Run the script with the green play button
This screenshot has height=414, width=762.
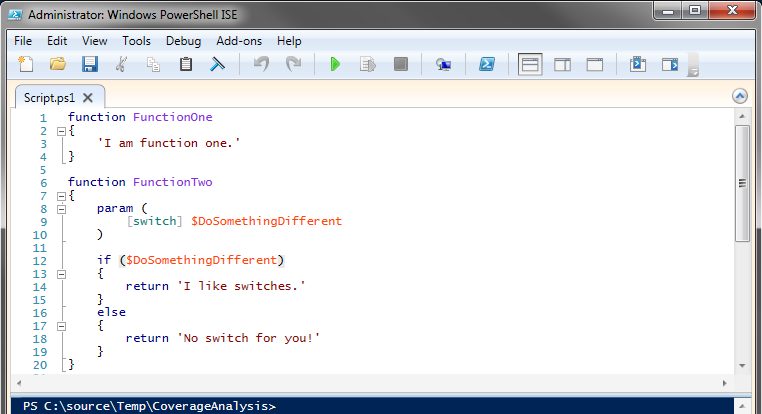coord(335,65)
